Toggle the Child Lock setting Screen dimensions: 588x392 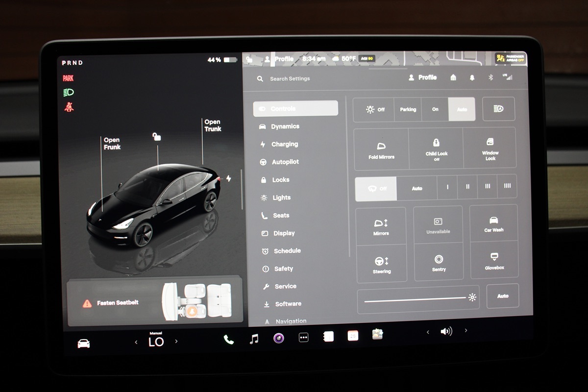click(436, 149)
